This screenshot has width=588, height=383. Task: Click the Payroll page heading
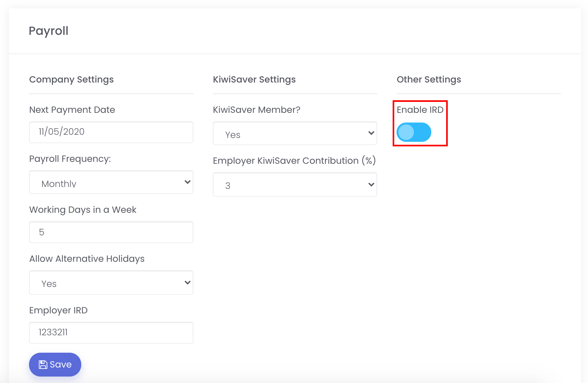tap(49, 31)
